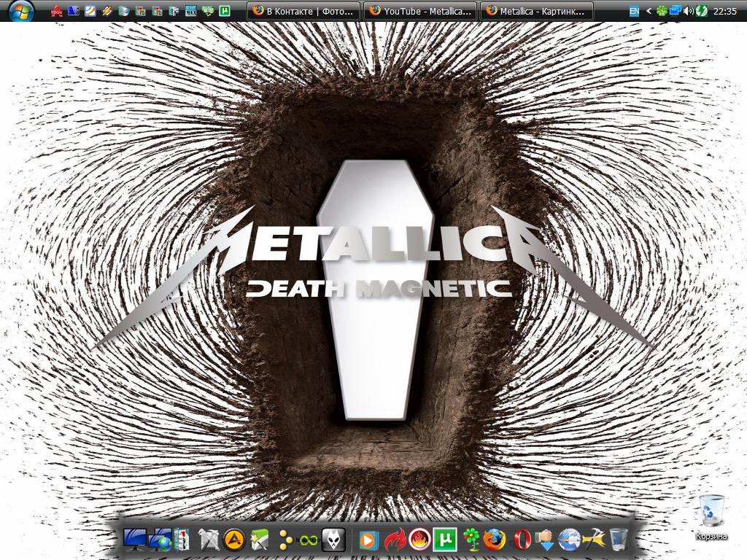Toggle EN keyboard language indicator
747x560 pixels.
pyautogui.click(x=634, y=11)
